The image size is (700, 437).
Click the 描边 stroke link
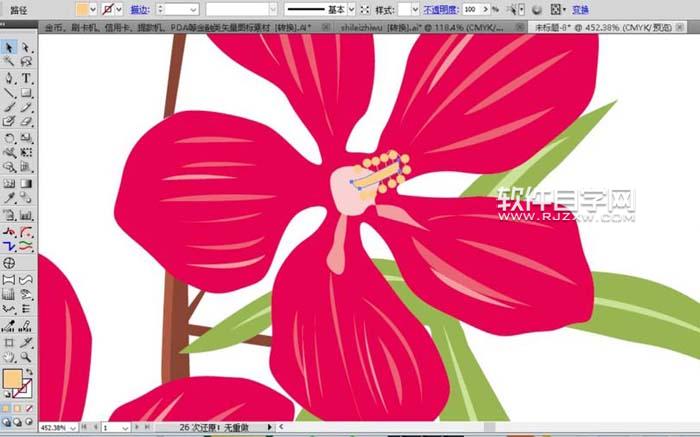[x=140, y=9]
